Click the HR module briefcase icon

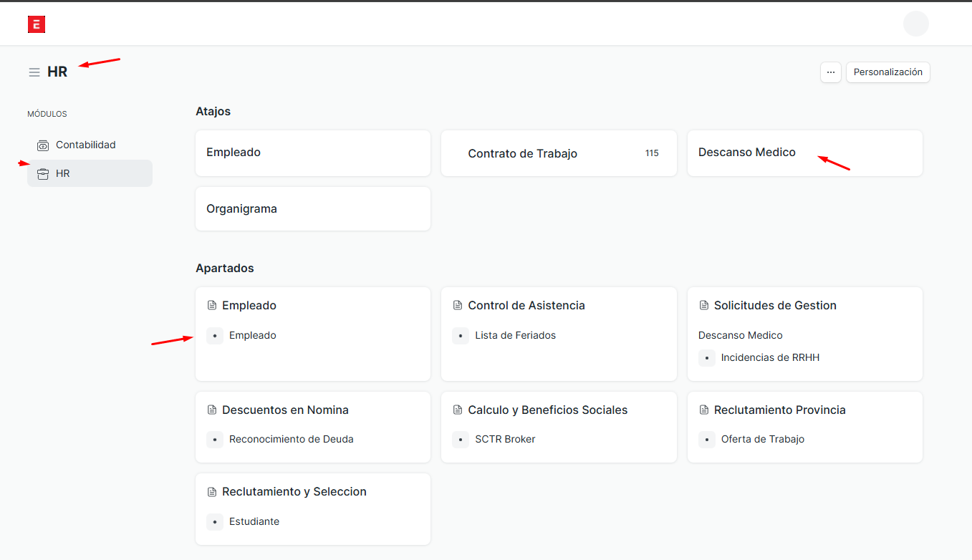coord(43,174)
